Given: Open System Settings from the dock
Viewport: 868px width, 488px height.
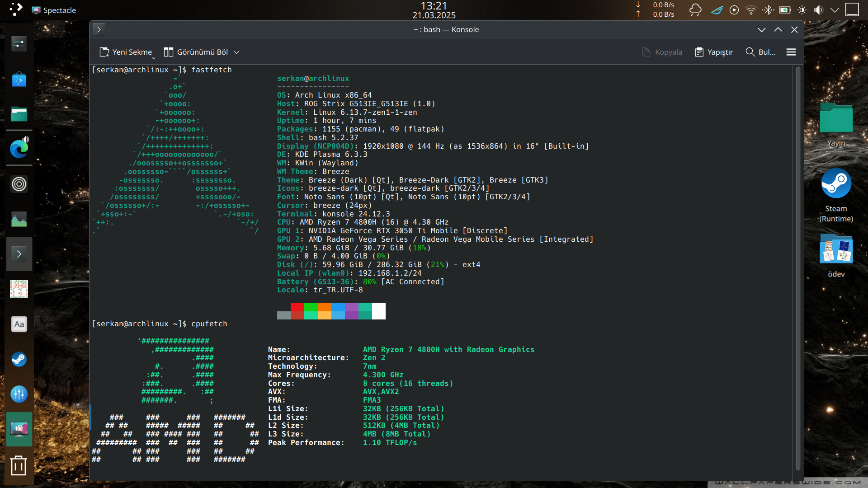Looking at the screenshot, I should tap(19, 44).
